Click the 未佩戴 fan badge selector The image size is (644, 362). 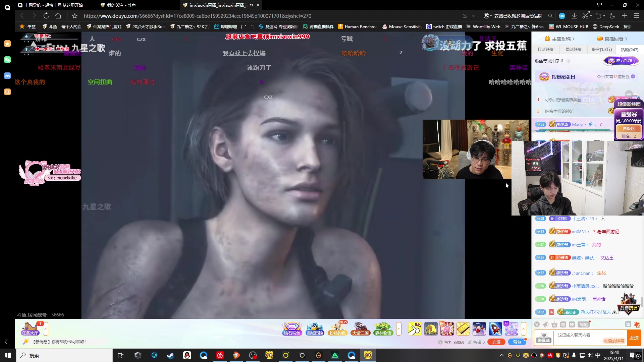tap(543, 338)
